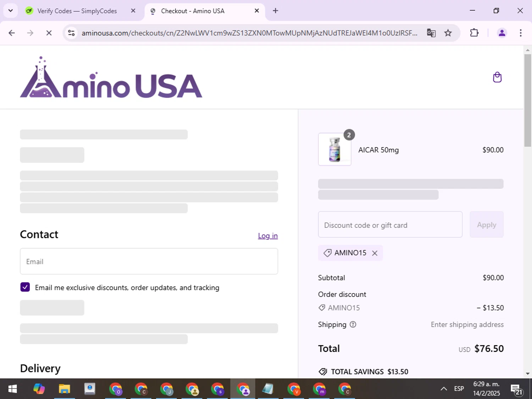Open the Chrome taskbar icon with m badge
Image resolution: width=532 pixels, height=399 pixels.
tap(319, 389)
